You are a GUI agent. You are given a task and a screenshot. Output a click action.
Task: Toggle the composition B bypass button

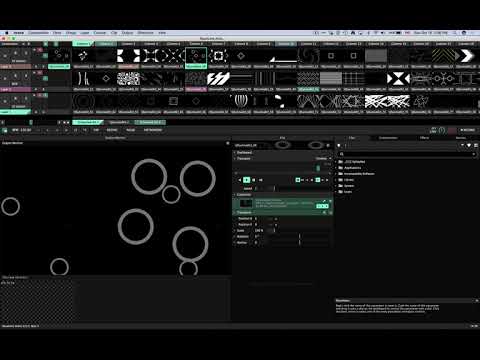pyautogui.click(x=29, y=44)
